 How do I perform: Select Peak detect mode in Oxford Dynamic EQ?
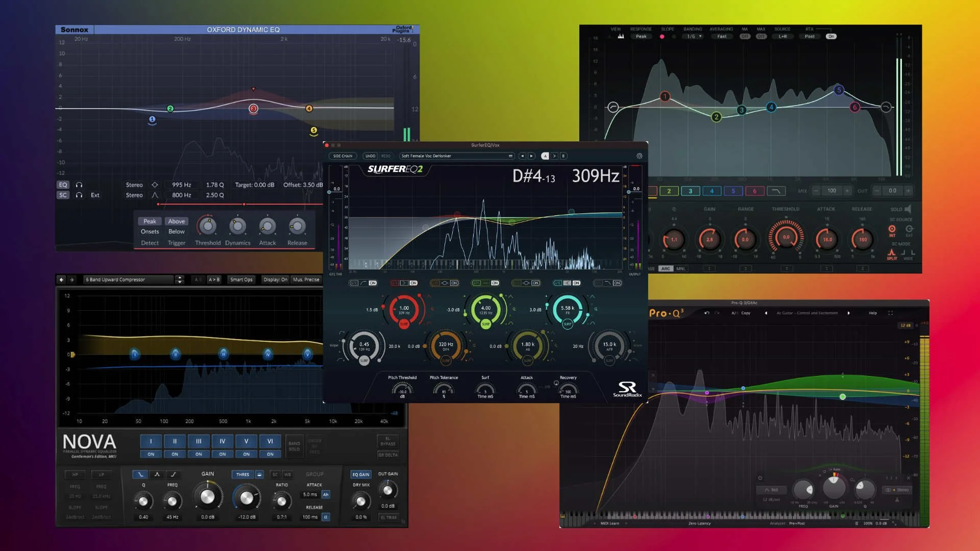[150, 221]
